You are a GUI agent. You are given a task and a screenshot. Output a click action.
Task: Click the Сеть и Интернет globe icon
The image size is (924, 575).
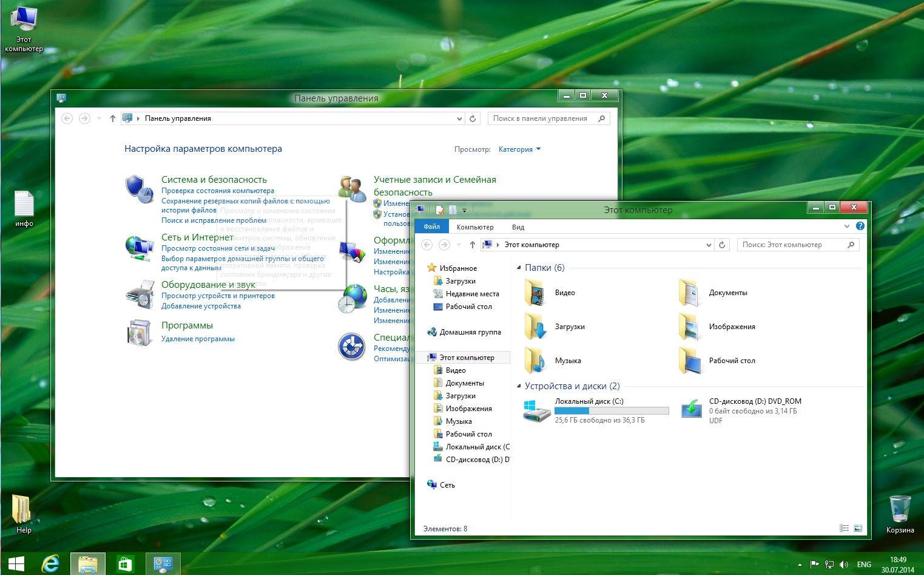(140, 248)
